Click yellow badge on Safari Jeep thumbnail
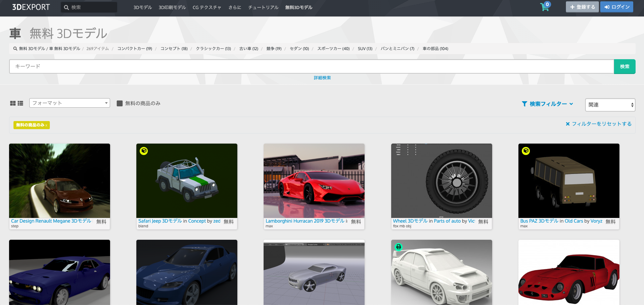 [x=144, y=151]
